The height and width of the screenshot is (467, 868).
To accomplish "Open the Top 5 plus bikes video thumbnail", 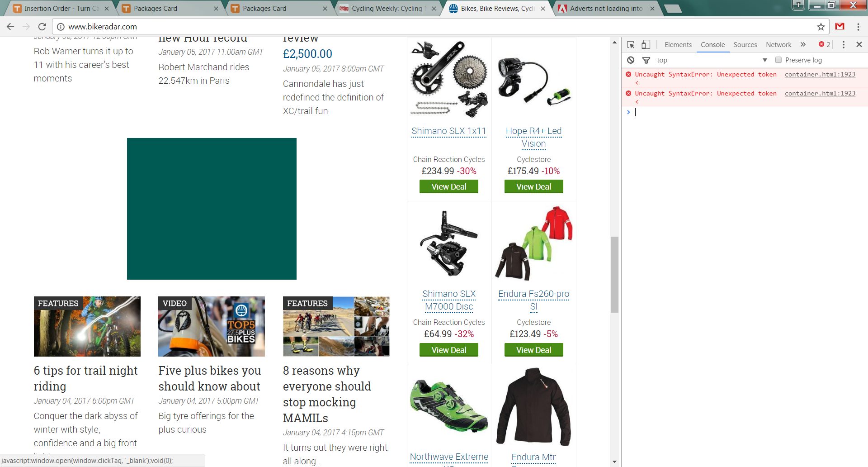I will tap(212, 326).
